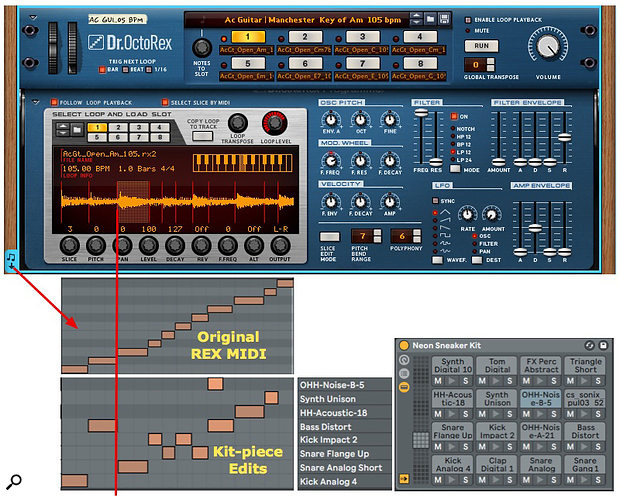This screenshot has height=496, width=620.
Task: Turn the Decay knob under the waveform
Action: click(175, 246)
